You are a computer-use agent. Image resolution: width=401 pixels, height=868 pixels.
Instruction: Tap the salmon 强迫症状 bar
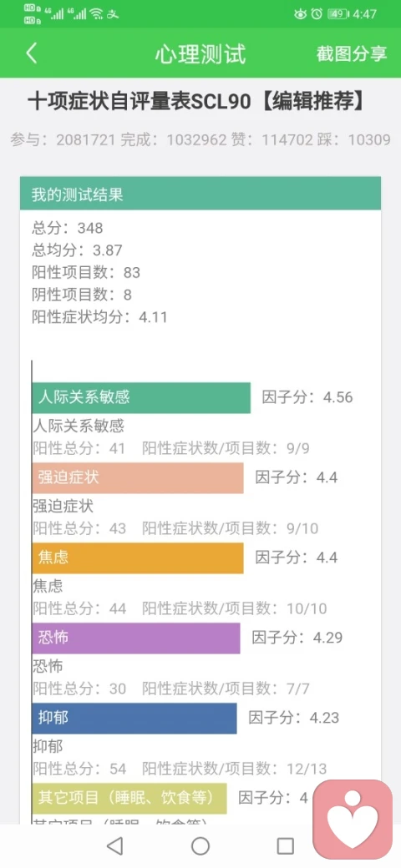(x=137, y=477)
